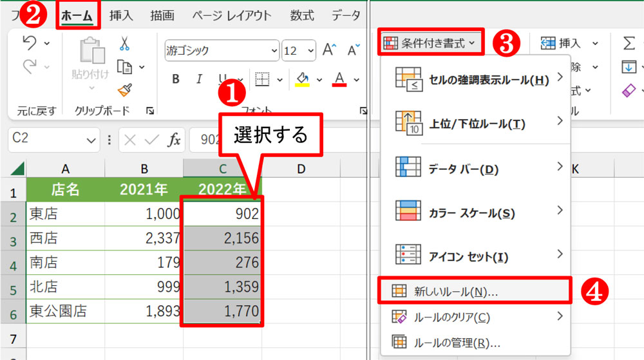Select column A header

coord(65,169)
